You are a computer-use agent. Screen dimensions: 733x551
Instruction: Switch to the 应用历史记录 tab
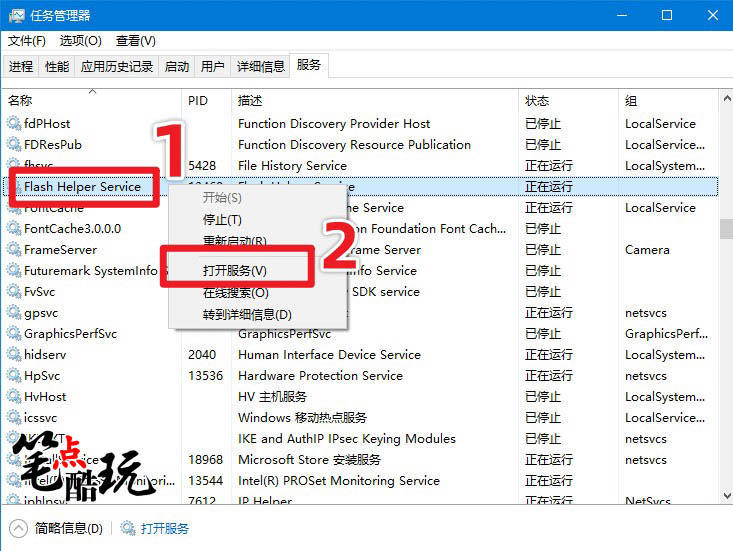(117, 66)
